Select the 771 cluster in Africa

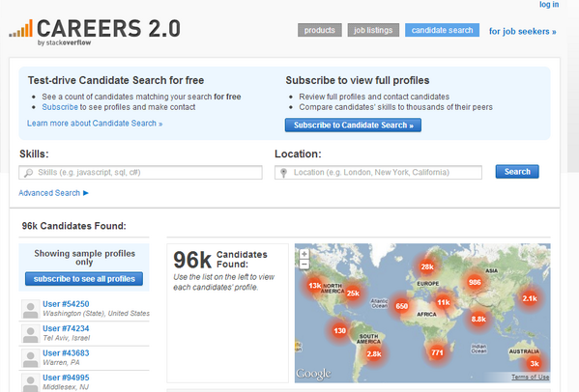coord(437,352)
